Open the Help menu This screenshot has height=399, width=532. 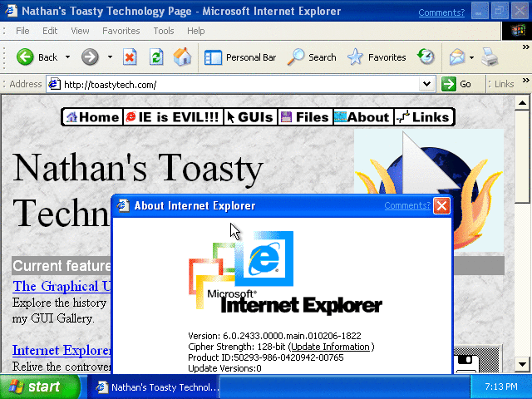click(x=196, y=31)
